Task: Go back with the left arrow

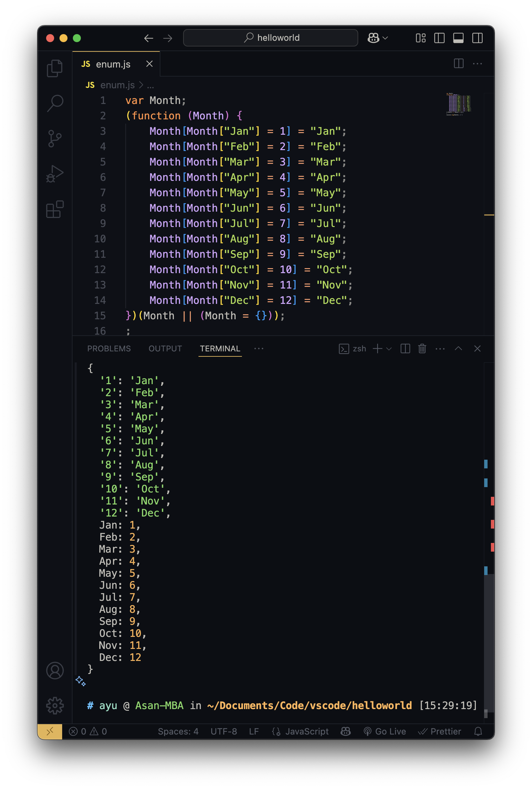Action: point(149,38)
